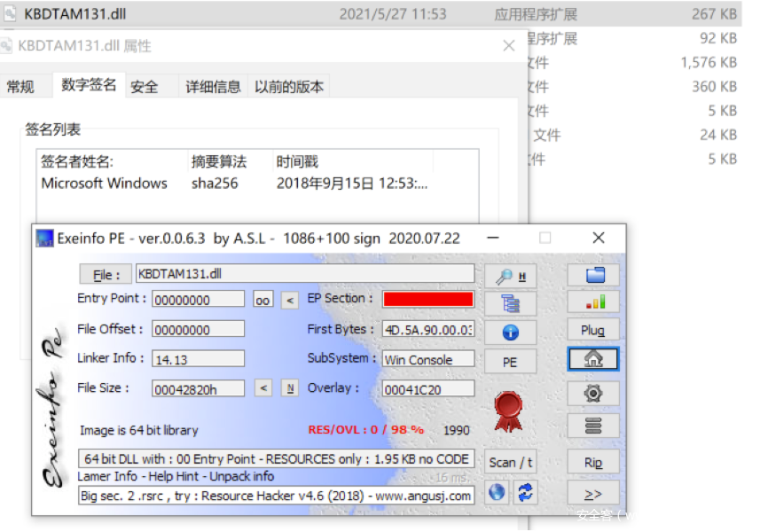Viewport: 768px width, 532px height.
Task: Click the Entry Point value field
Action: (x=198, y=300)
